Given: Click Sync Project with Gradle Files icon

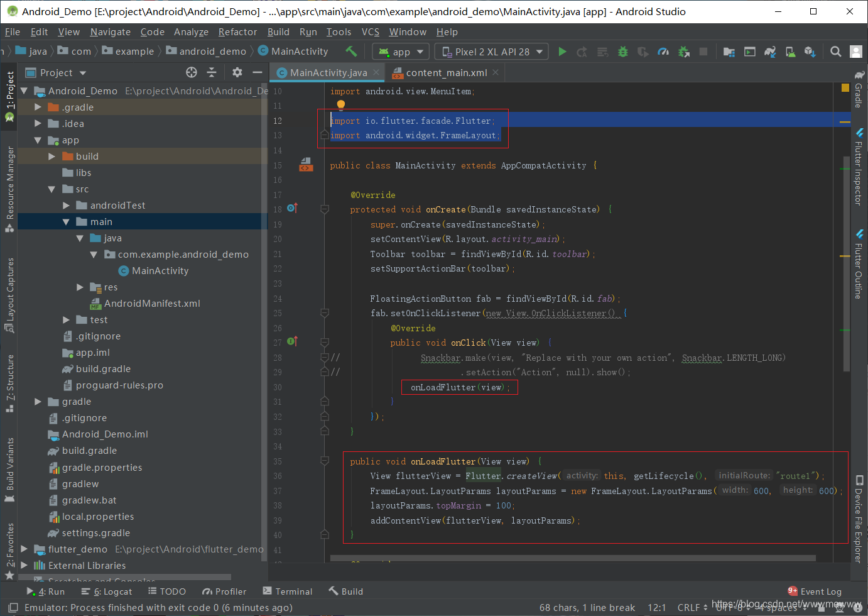Looking at the screenshot, I should point(770,52).
